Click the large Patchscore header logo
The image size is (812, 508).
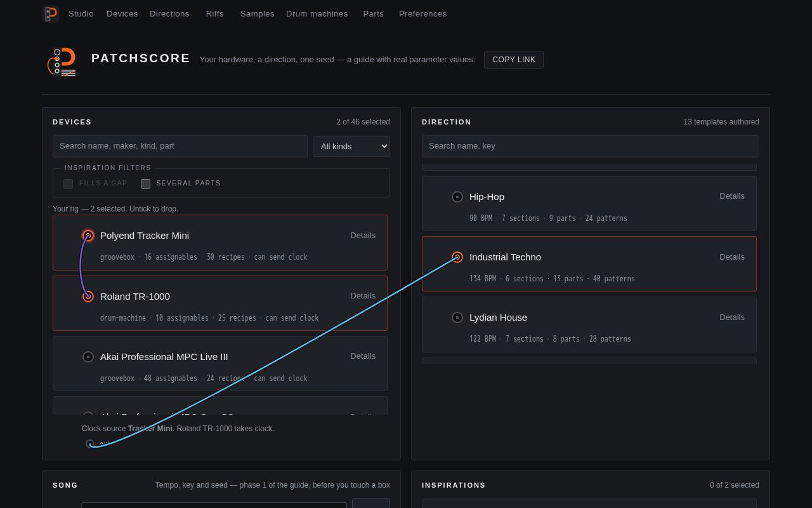coord(62,62)
